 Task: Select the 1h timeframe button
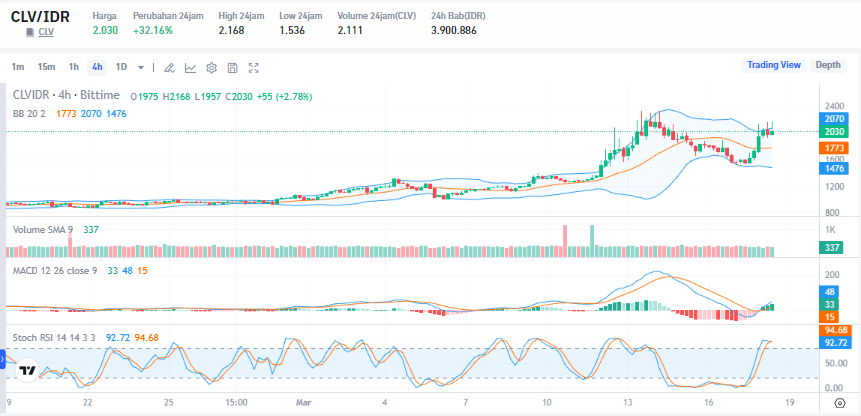pyautogui.click(x=73, y=67)
